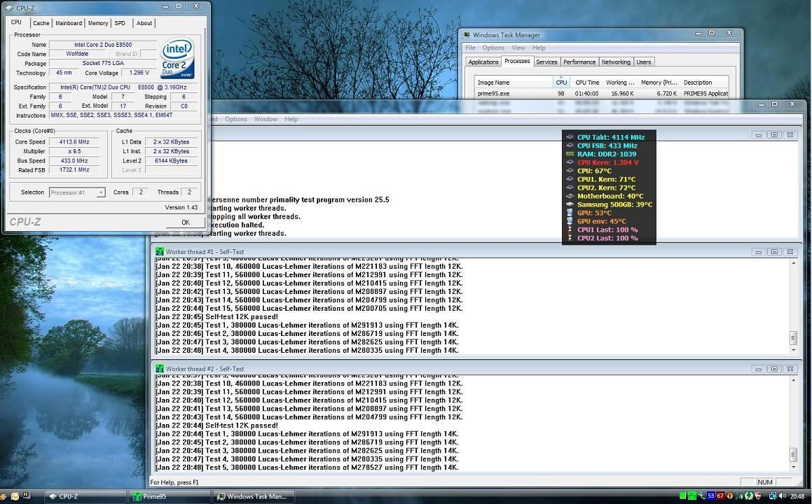Click Worker thread #2 scroll down arrow
The height and width of the screenshot is (504, 812).
pos(793,468)
